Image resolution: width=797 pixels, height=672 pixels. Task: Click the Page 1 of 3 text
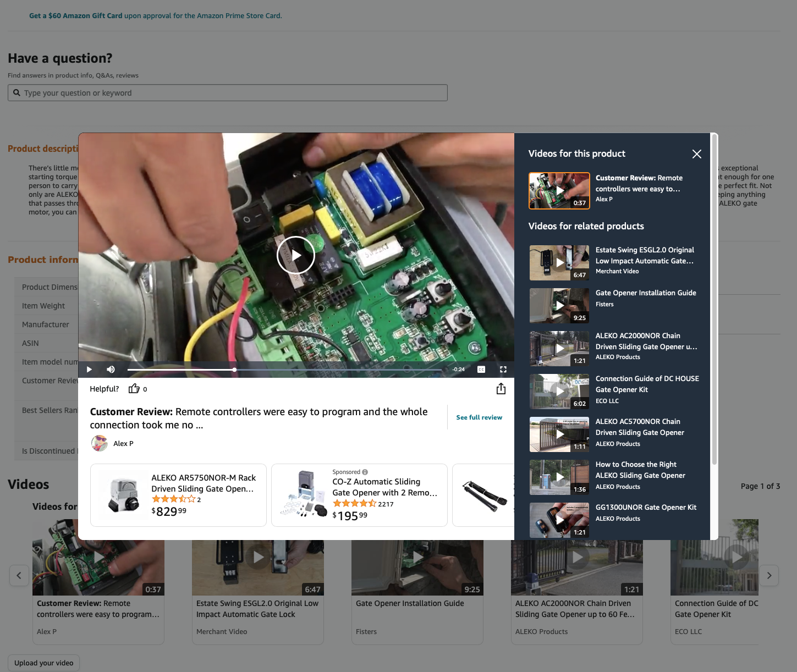point(760,486)
